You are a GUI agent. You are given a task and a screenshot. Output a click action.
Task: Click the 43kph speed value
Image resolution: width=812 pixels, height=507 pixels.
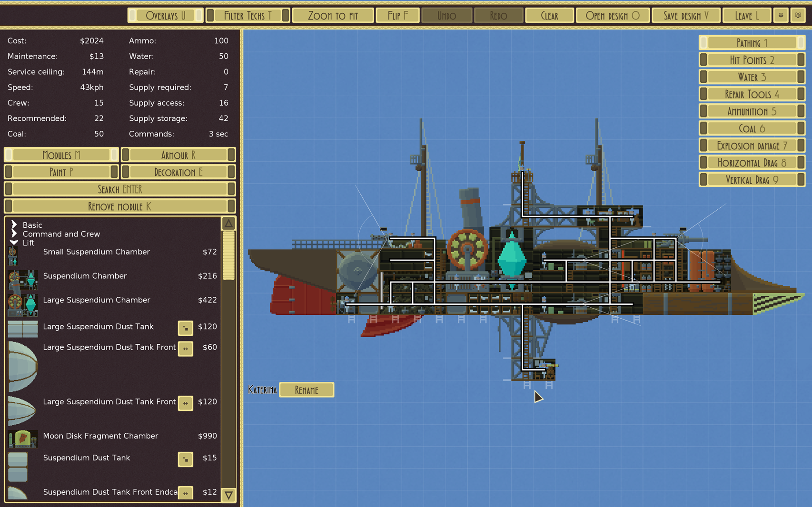(x=92, y=88)
